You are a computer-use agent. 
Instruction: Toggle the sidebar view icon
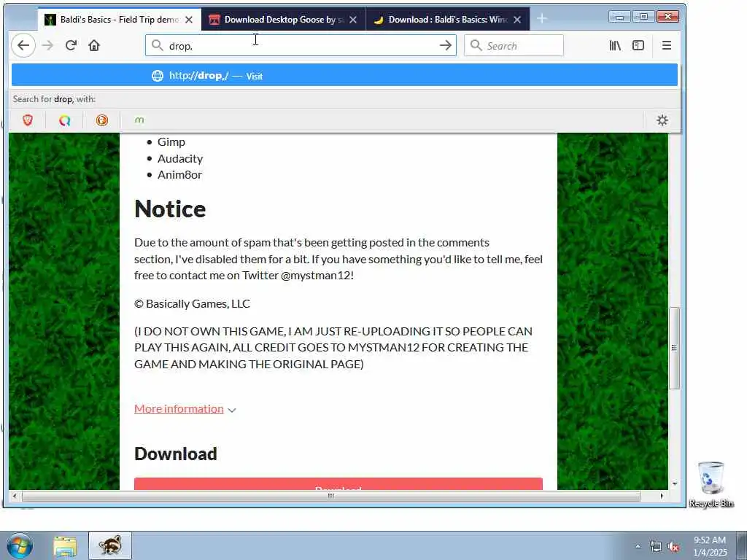pos(638,46)
